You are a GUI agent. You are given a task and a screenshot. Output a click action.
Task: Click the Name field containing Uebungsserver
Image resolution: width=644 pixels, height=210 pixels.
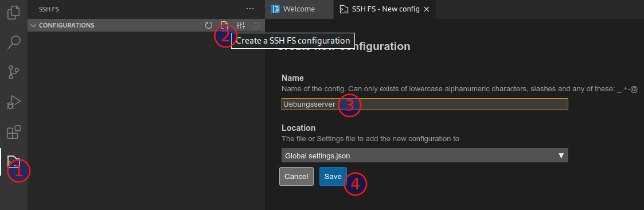point(425,104)
